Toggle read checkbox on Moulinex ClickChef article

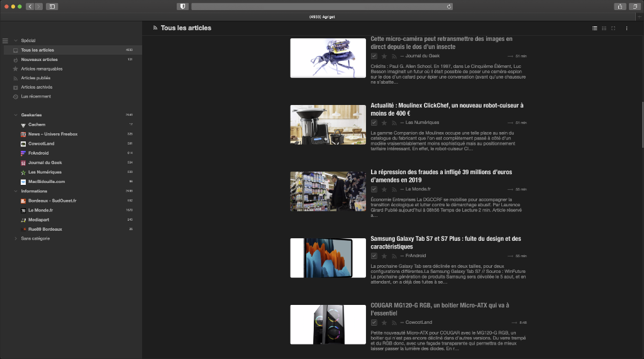pyautogui.click(x=374, y=123)
